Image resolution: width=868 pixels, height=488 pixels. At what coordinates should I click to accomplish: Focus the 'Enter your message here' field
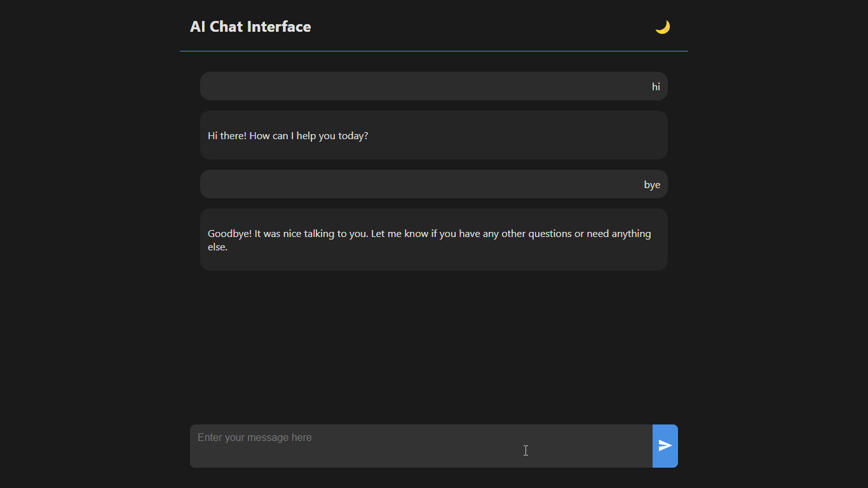coord(421,445)
